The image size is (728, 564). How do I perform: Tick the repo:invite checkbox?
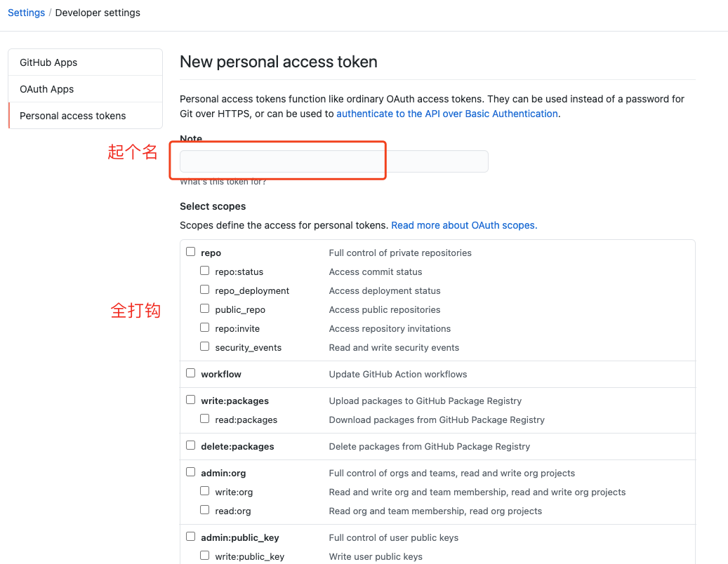coord(205,328)
